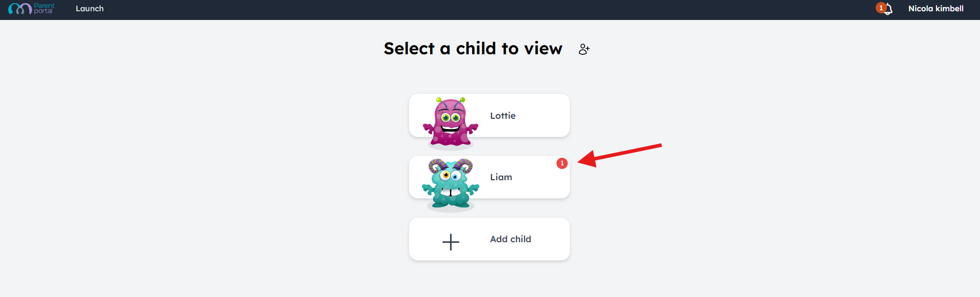Open the Nicola kimbell account menu

[936, 9]
